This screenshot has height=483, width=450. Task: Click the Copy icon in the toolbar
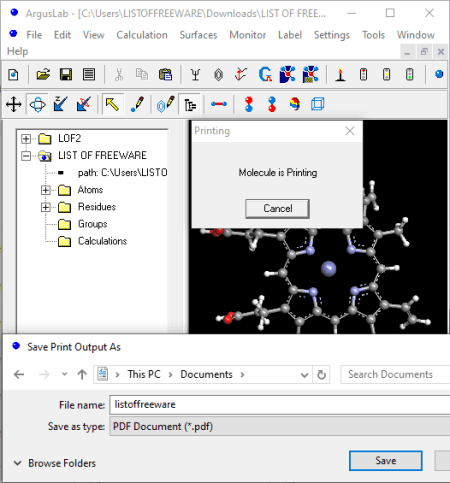tap(142, 74)
